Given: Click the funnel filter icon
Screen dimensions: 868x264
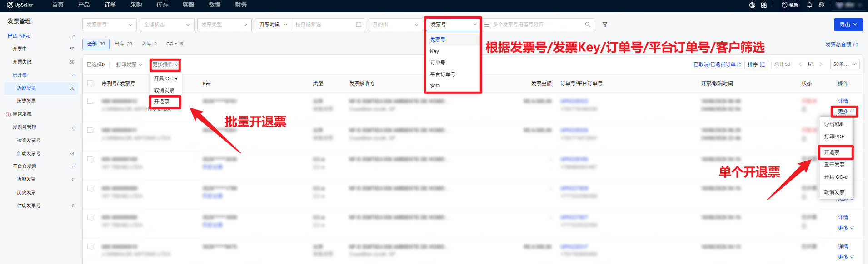Looking at the screenshot, I should tap(605, 24).
